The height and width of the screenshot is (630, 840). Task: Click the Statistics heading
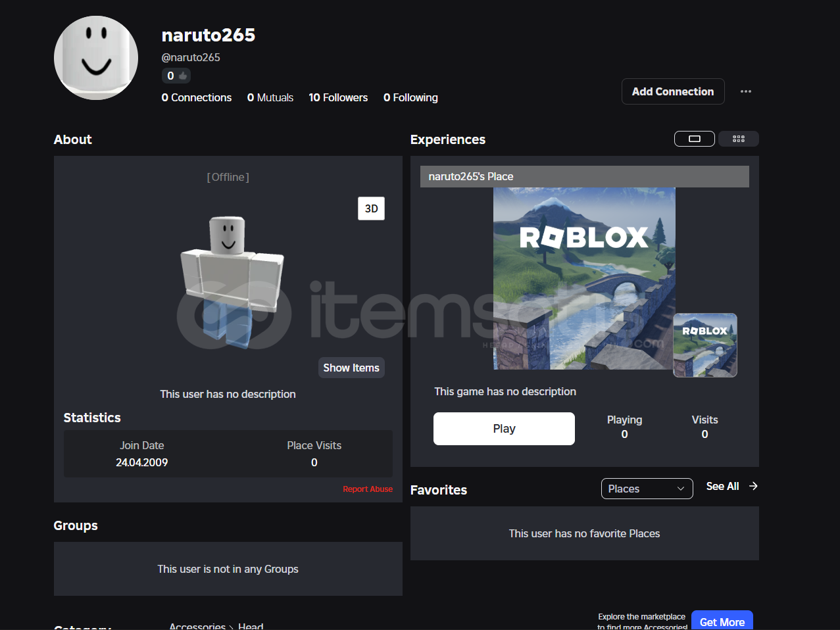(x=92, y=418)
